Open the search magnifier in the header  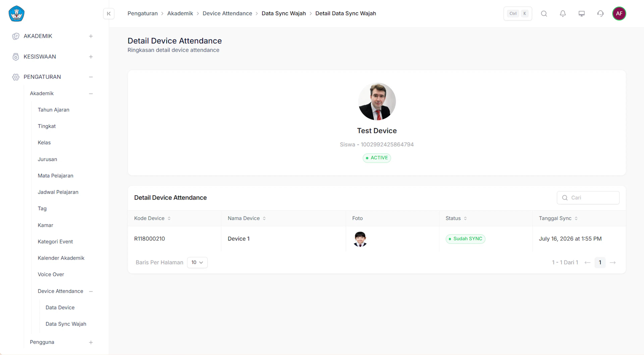544,13
